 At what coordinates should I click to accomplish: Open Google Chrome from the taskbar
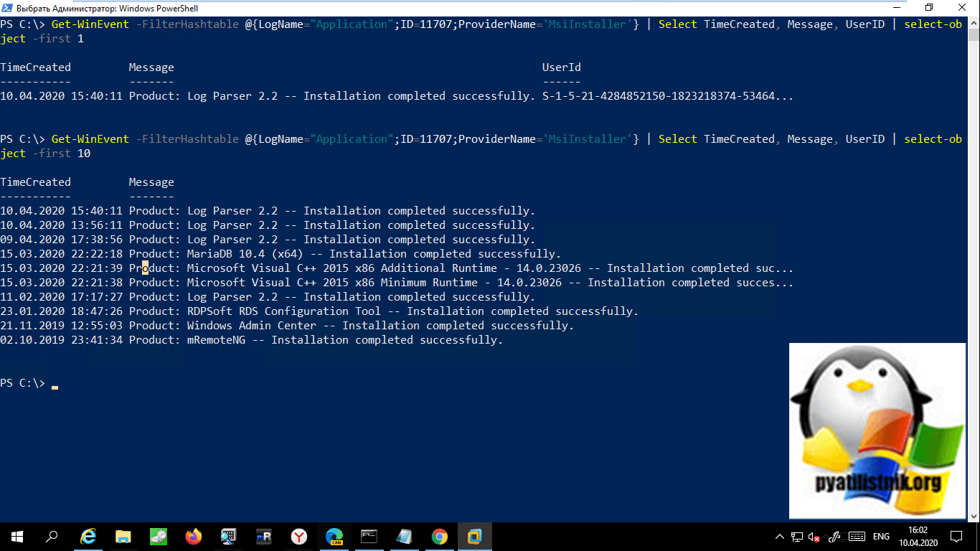pyautogui.click(x=440, y=536)
